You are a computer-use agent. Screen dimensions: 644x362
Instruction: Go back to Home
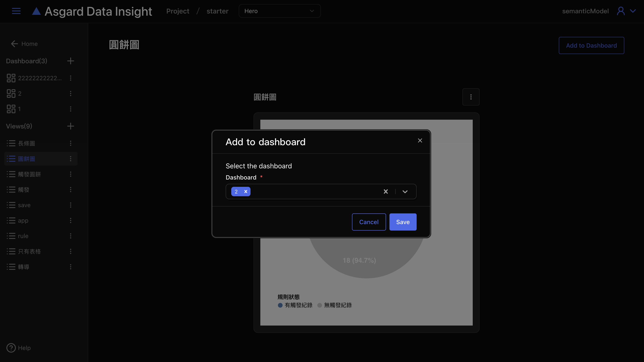[x=24, y=44]
